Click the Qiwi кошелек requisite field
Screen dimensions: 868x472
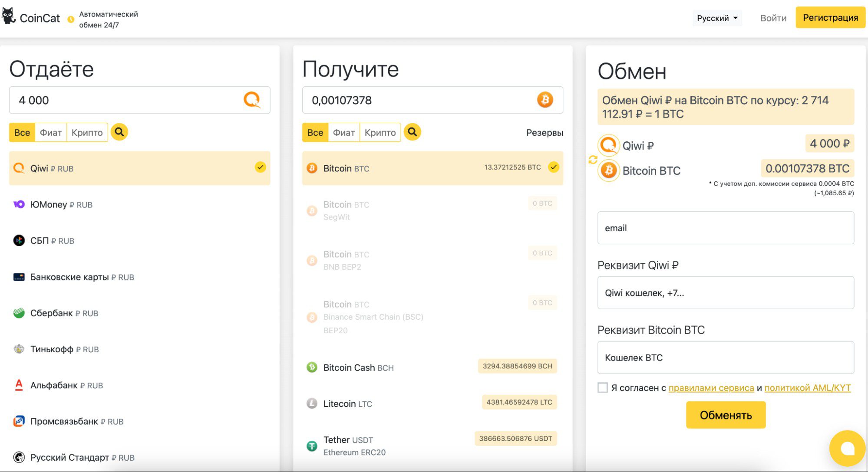coord(726,292)
